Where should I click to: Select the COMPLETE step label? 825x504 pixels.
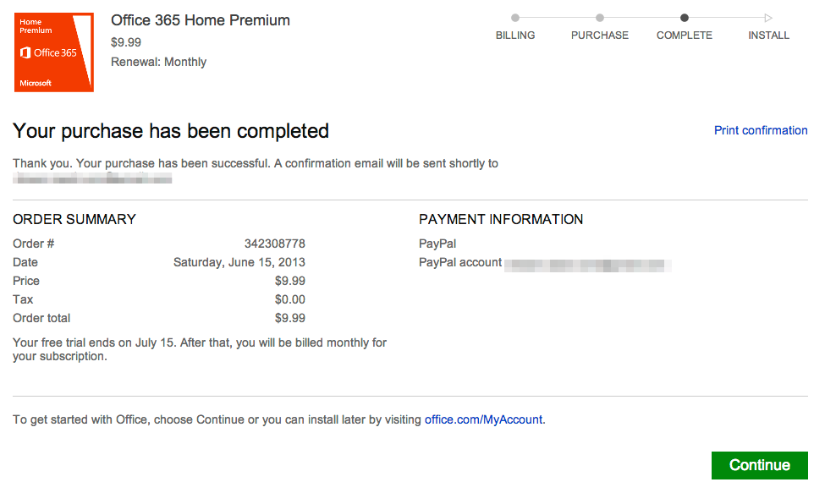[x=684, y=36]
